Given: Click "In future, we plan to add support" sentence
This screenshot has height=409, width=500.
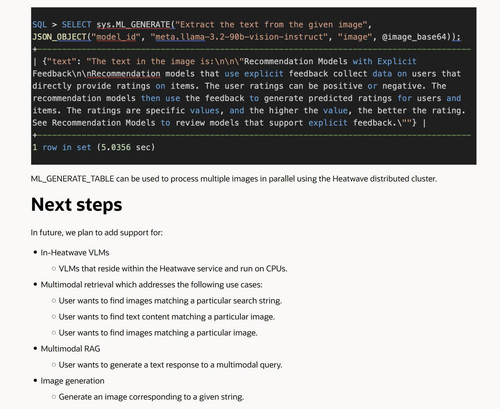Looking at the screenshot, I should [x=97, y=232].
